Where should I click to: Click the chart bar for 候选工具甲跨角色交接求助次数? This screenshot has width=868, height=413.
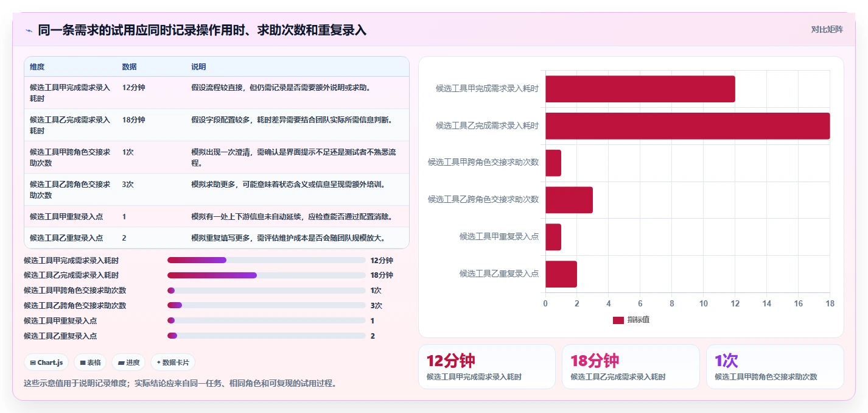[553, 163]
